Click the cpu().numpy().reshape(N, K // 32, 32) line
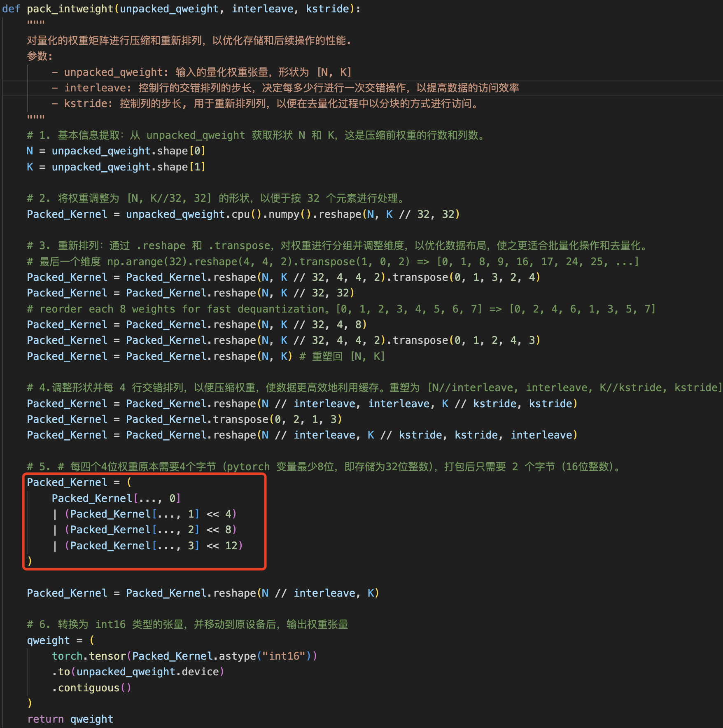The image size is (723, 728). pos(243,214)
